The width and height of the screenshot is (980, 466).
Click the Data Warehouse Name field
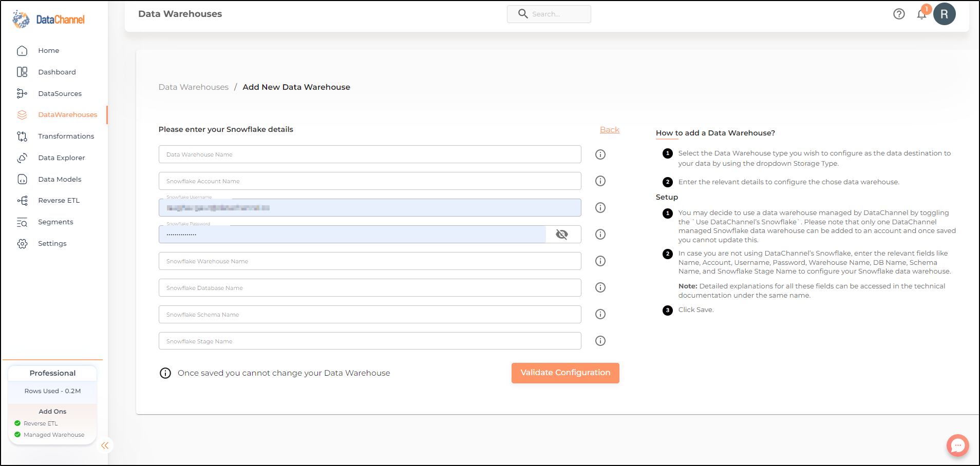[x=370, y=154]
